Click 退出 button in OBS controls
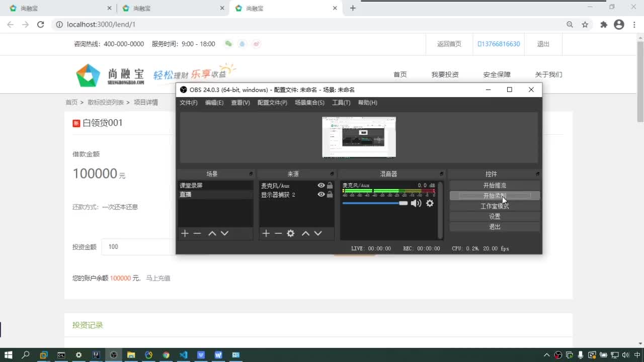 tap(495, 227)
